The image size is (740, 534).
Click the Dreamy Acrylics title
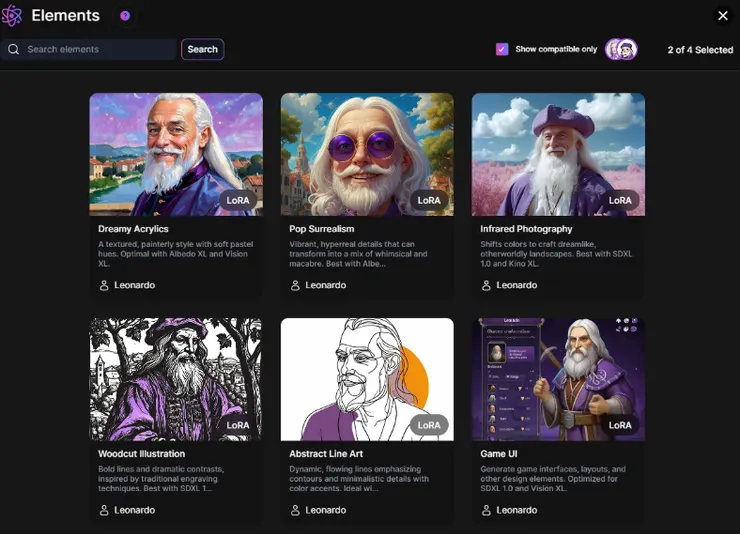pos(133,229)
